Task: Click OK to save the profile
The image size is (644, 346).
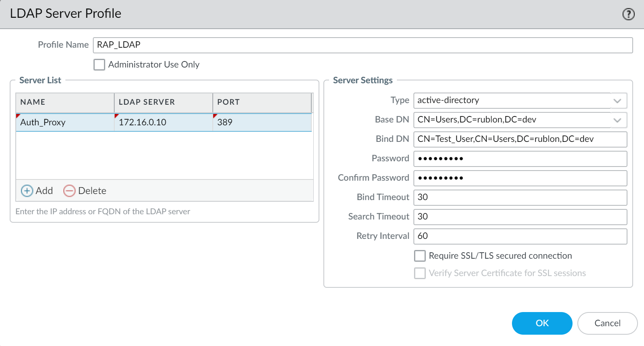Action: point(542,323)
